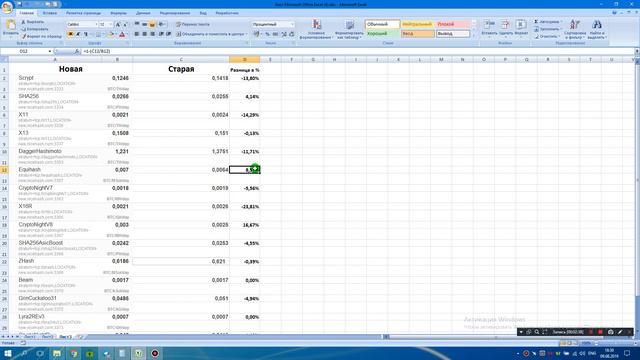
Task: Open Windows Start button on taskbar
Action: point(8,353)
